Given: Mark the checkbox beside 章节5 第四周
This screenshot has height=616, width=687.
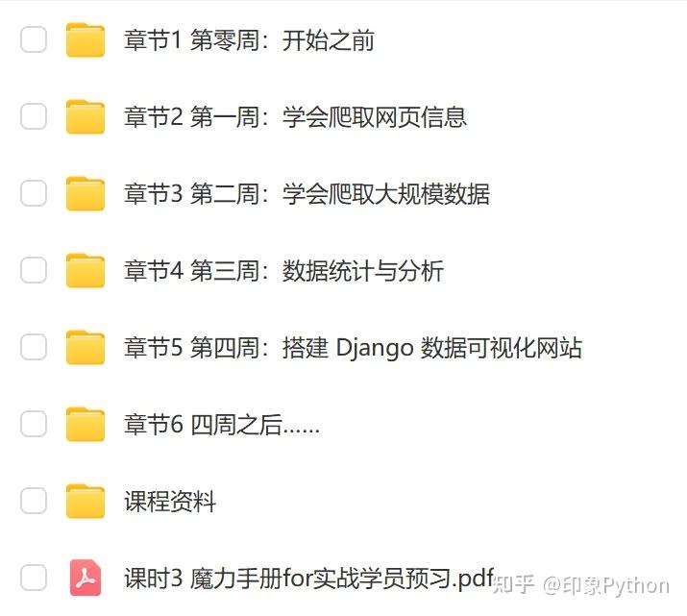Looking at the screenshot, I should [x=34, y=348].
